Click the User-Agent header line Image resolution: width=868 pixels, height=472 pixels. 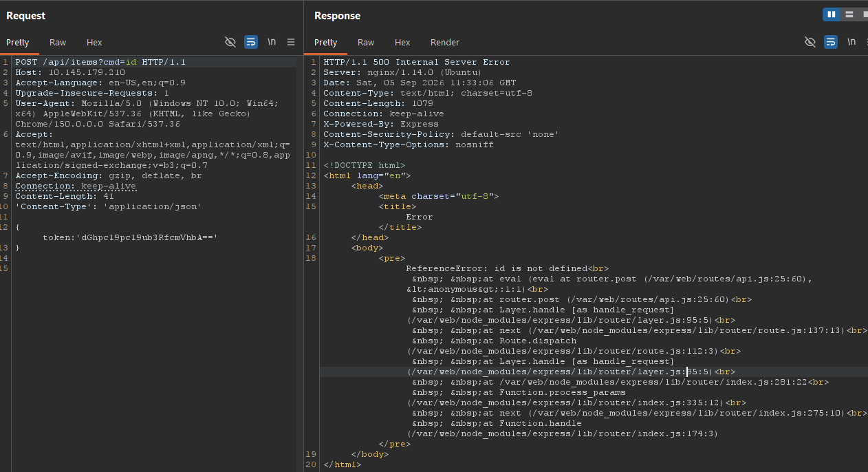[x=147, y=114]
